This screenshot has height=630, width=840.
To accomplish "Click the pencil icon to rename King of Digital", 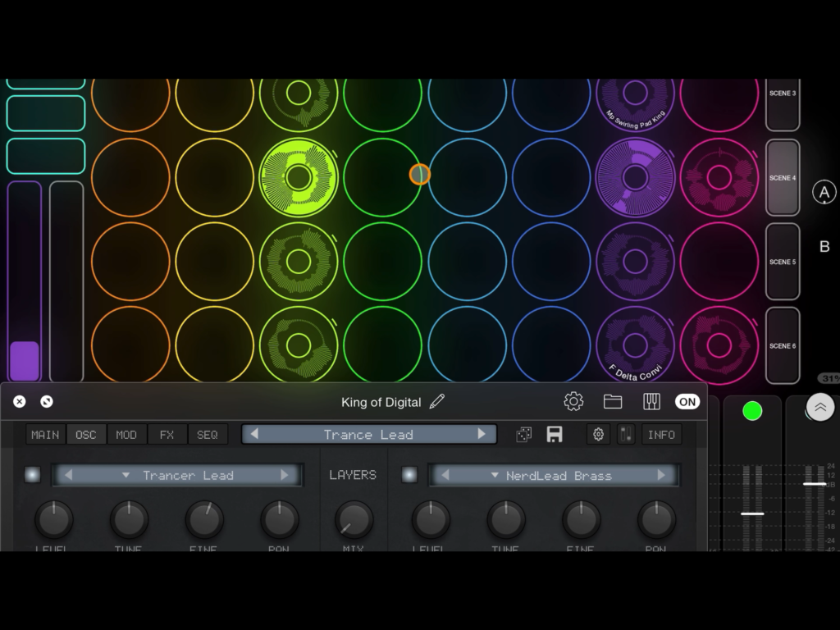I will point(437,401).
